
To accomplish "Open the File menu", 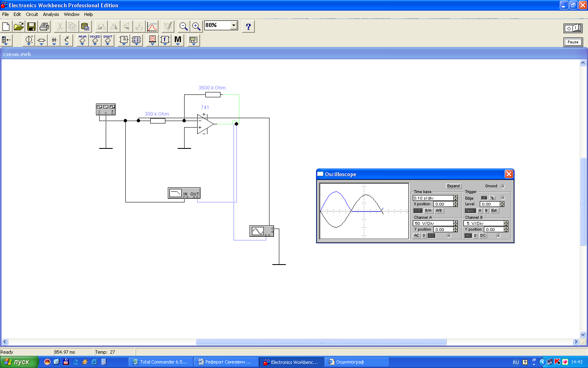I will click(x=5, y=14).
